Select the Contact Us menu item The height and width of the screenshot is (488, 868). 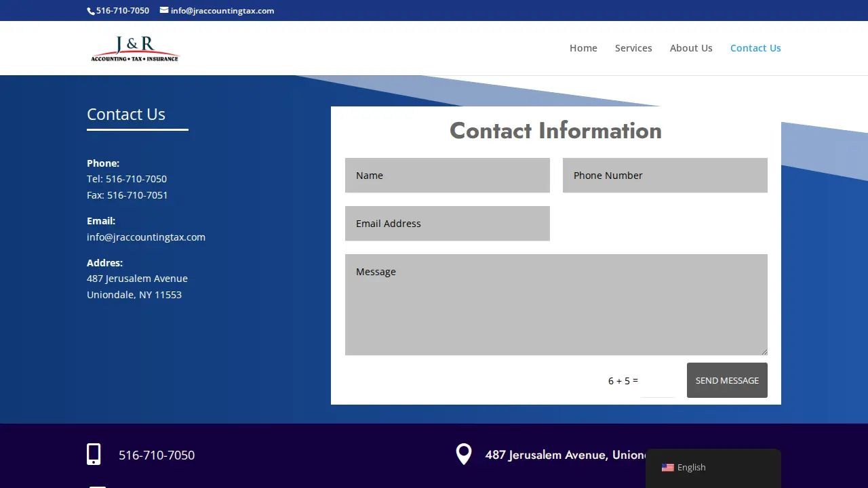pyautogui.click(x=755, y=48)
